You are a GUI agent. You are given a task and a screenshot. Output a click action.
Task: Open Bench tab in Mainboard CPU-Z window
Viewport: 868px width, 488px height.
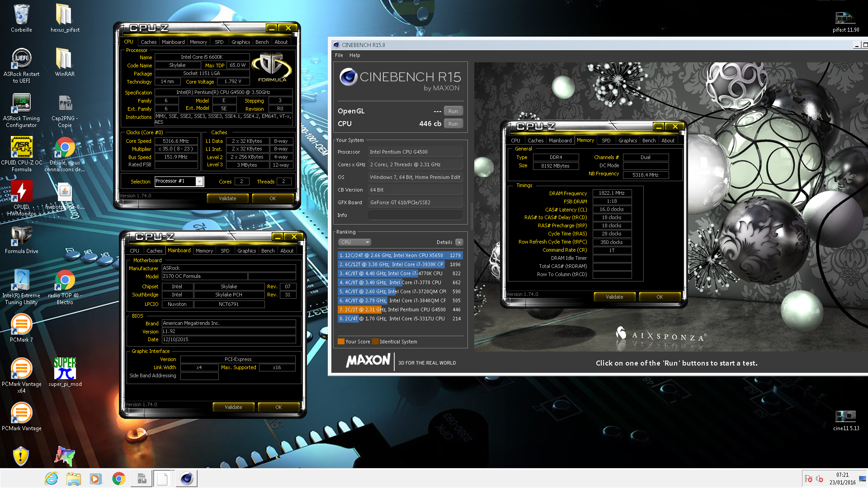(268, 251)
